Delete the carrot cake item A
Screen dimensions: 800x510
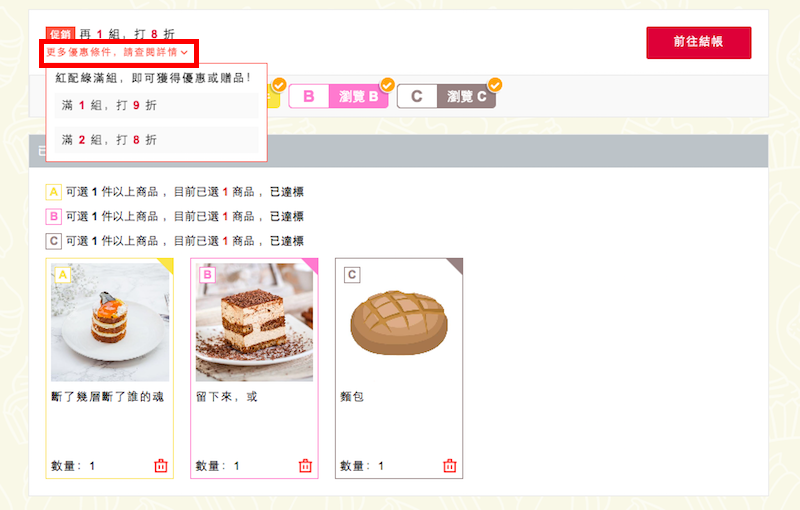(x=161, y=466)
